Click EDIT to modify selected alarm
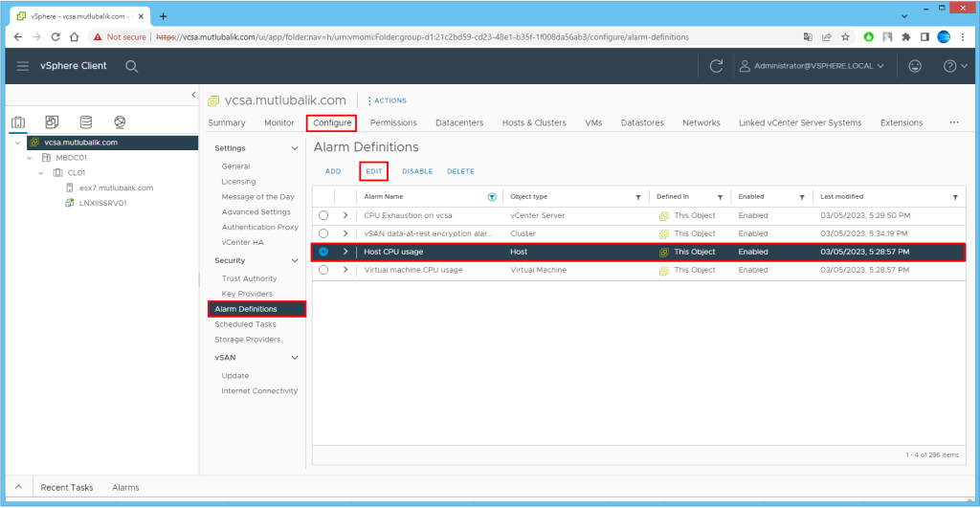 pyautogui.click(x=374, y=171)
